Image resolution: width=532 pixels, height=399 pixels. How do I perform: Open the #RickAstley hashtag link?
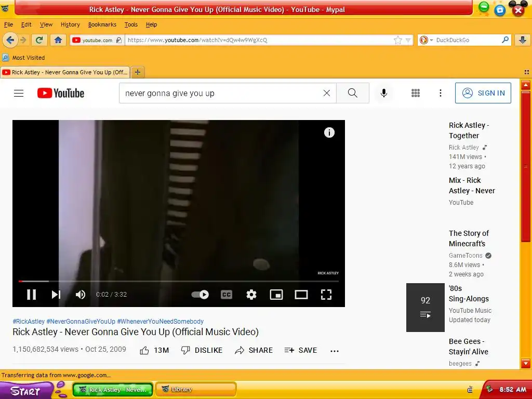[29, 321]
